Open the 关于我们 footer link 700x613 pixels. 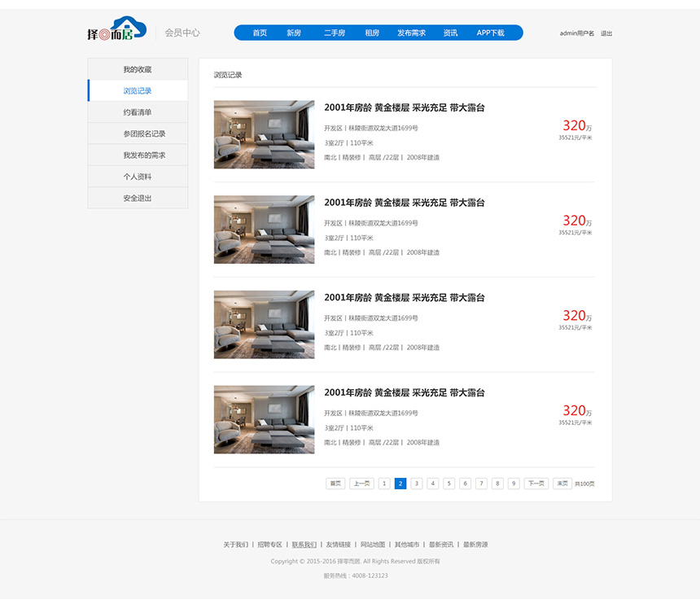click(x=235, y=544)
